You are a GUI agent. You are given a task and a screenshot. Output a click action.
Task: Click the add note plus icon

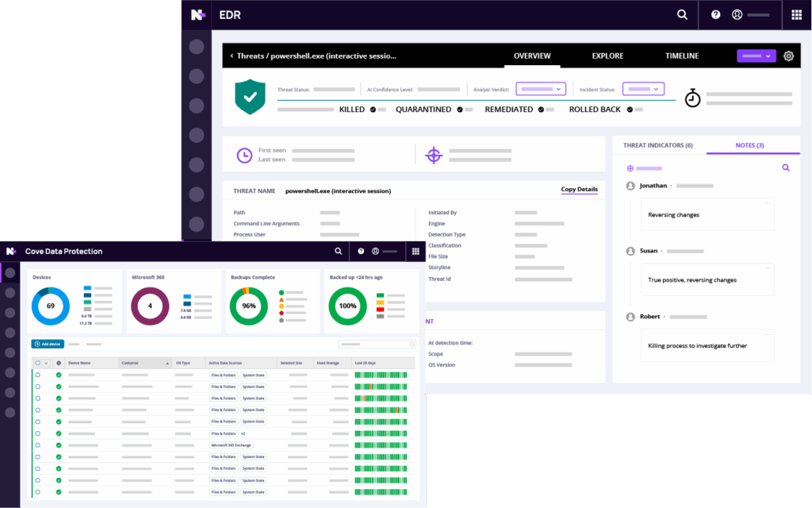(x=630, y=168)
